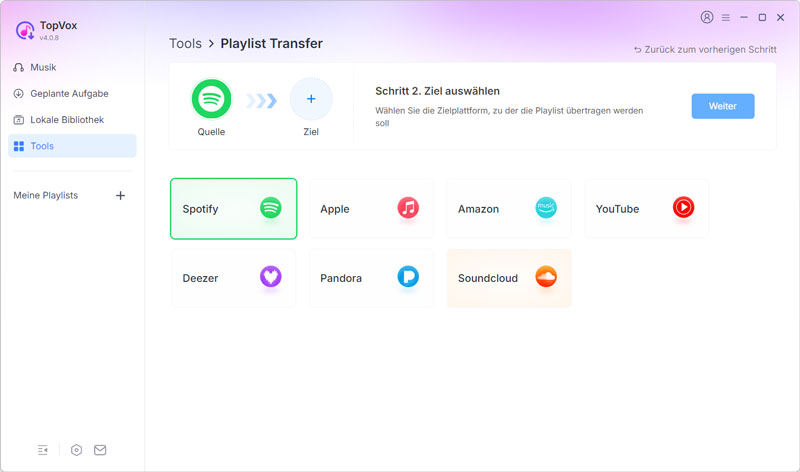Screen dimensions: 800x472
Task: Click Zurück zum vorherigen Schritt link
Action: [705, 49]
